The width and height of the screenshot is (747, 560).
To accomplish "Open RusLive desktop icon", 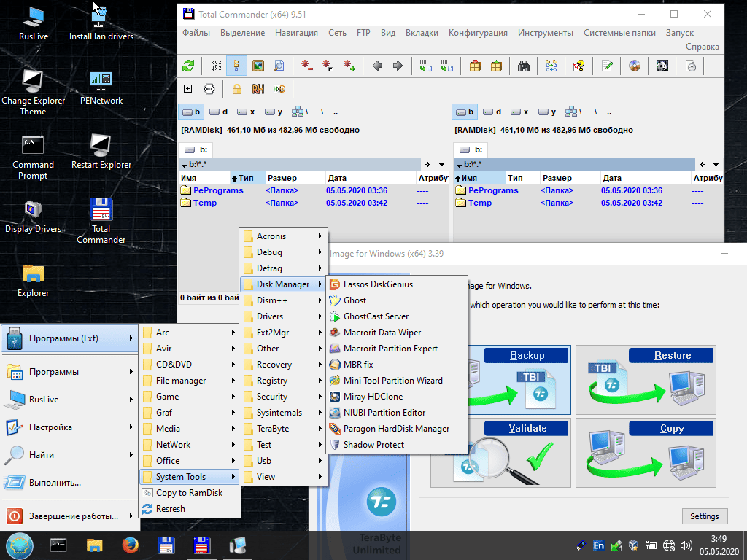I will [34, 24].
